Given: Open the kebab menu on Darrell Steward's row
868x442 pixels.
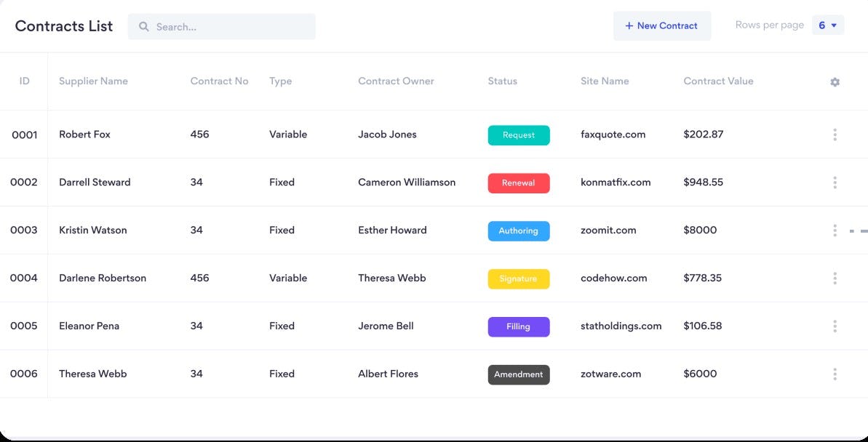Looking at the screenshot, I should (x=835, y=182).
